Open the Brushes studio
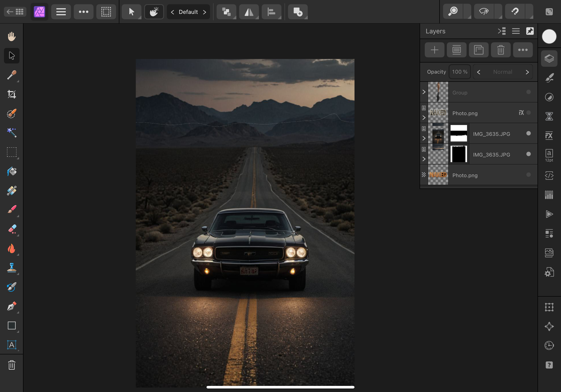 (x=549, y=78)
